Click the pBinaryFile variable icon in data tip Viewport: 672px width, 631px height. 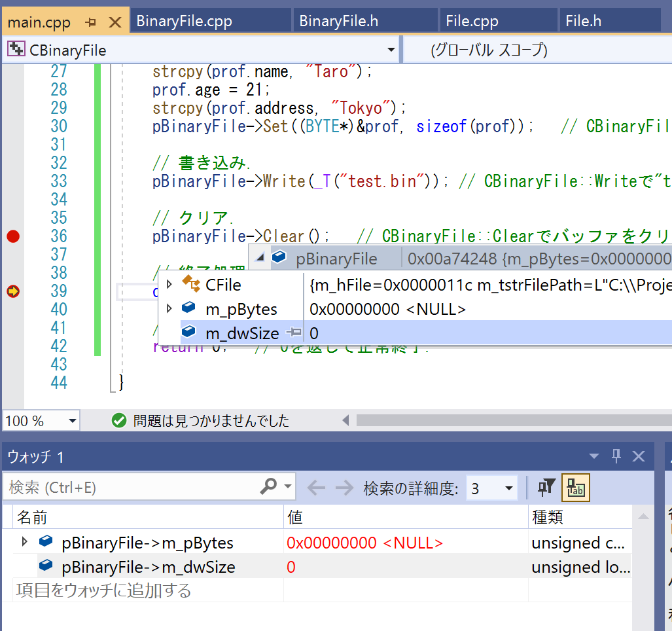(x=279, y=257)
